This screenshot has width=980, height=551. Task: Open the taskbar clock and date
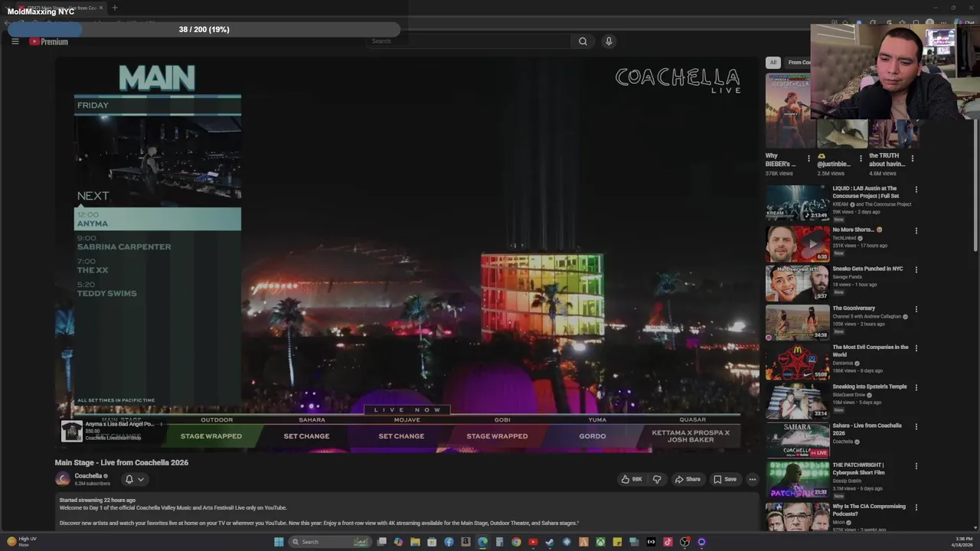[x=962, y=542]
